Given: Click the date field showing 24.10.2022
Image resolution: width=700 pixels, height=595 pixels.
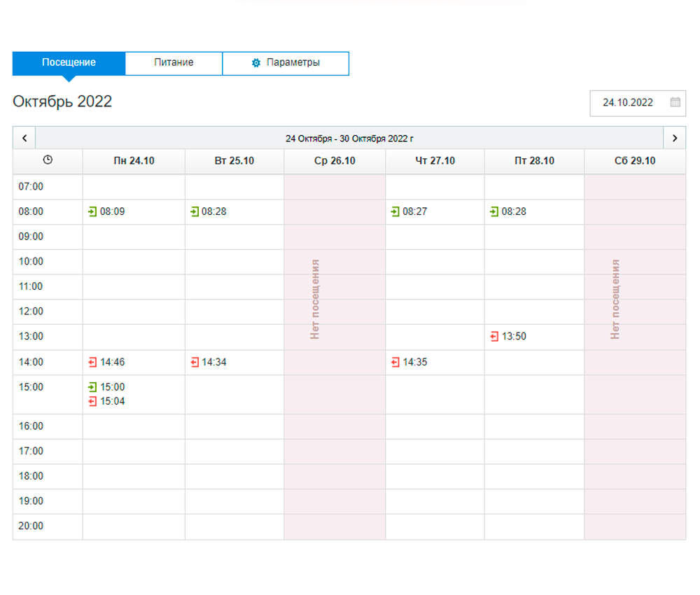Looking at the screenshot, I should coord(638,103).
